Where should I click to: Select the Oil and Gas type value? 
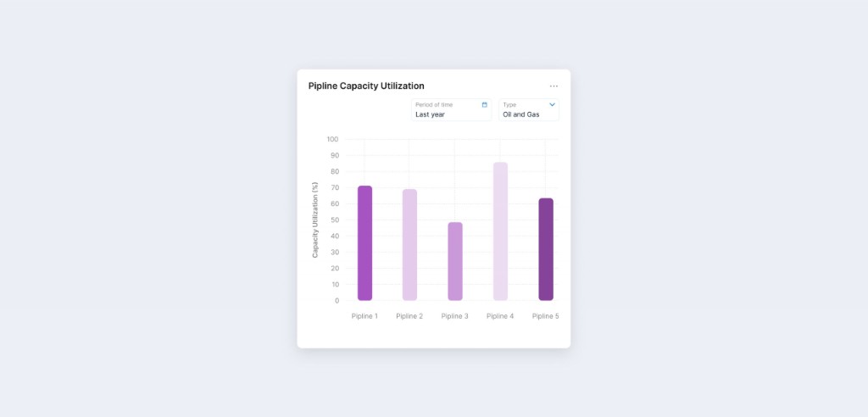point(521,114)
